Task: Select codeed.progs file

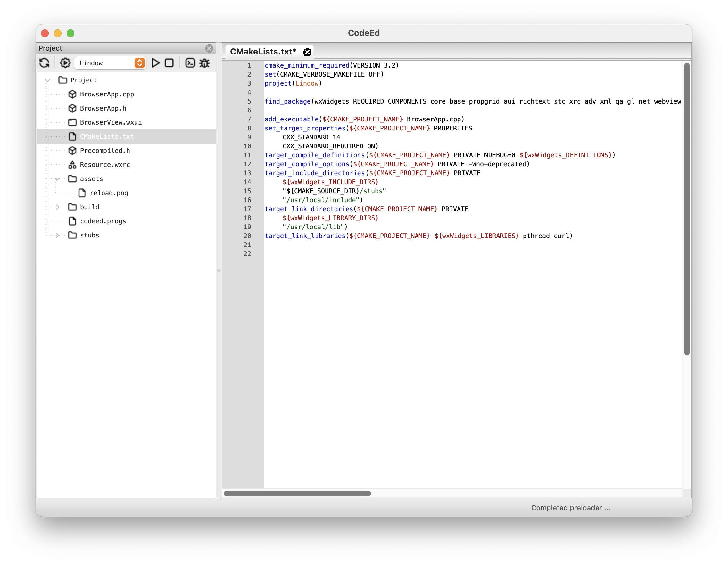Action: pyautogui.click(x=103, y=221)
